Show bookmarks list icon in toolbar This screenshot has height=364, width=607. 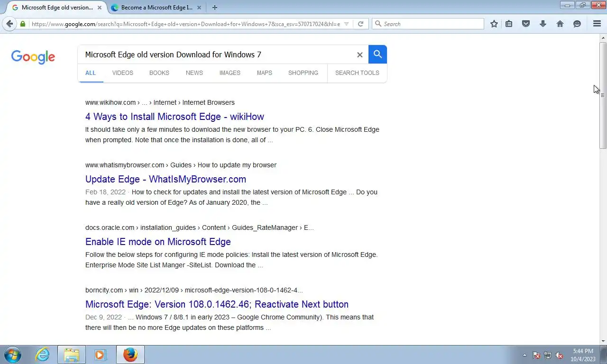(x=509, y=24)
